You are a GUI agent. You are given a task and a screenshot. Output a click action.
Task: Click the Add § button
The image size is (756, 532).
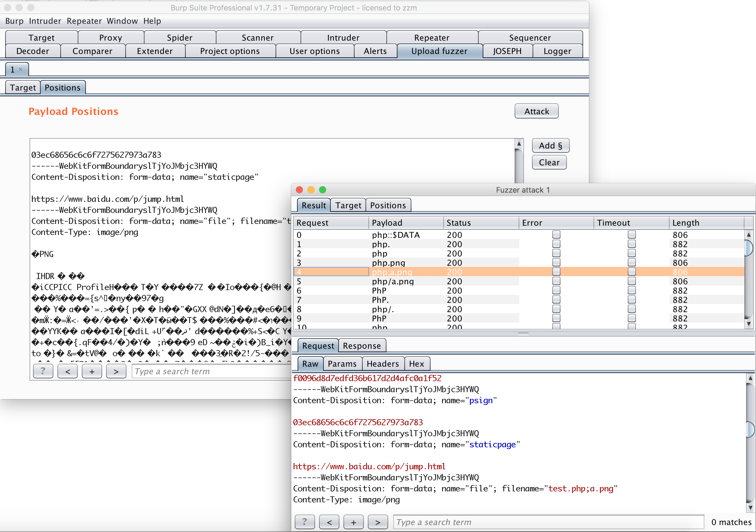click(551, 146)
